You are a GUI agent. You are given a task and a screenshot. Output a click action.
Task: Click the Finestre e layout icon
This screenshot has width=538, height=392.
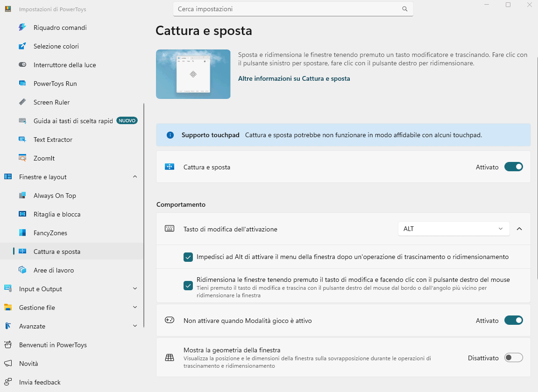[x=8, y=176]
